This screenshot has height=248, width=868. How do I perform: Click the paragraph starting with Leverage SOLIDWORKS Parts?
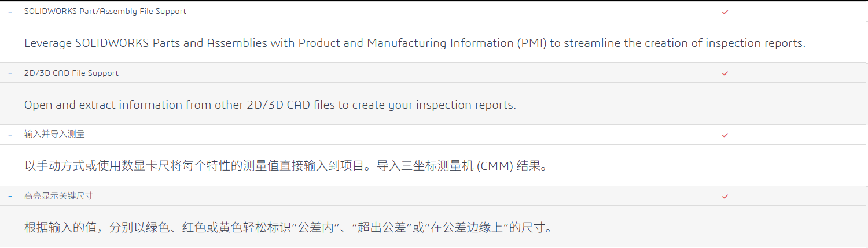point(414,43)
